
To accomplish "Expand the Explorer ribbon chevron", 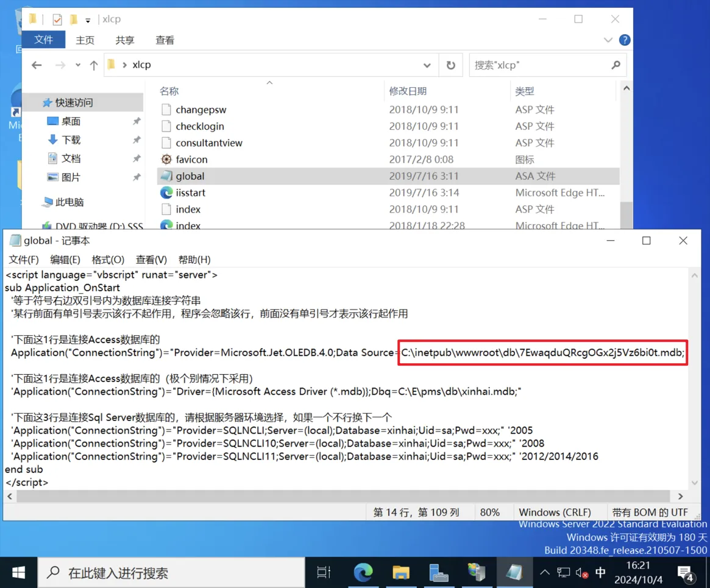I will pyautogui.click(x=608, y=40).
